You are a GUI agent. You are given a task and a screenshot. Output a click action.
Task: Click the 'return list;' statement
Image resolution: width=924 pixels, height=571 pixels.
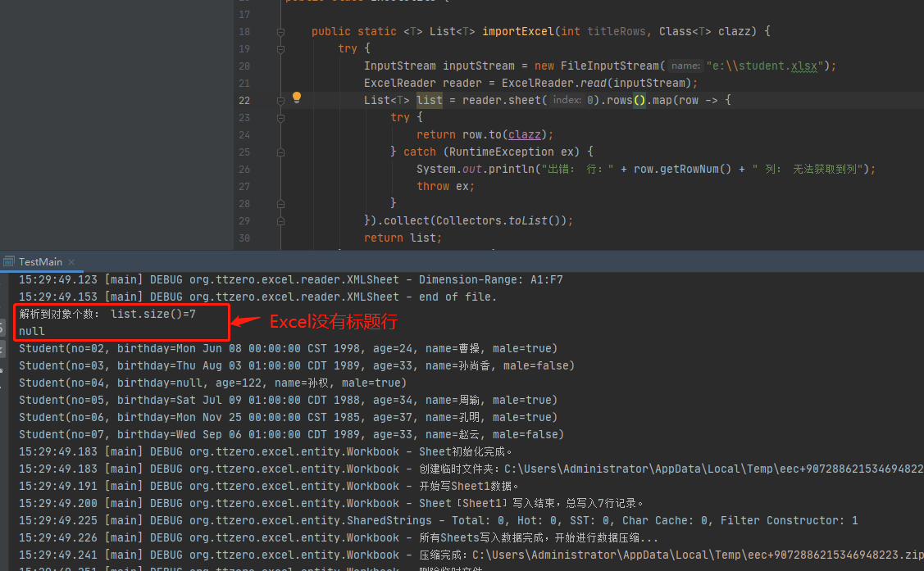point(403,238)
